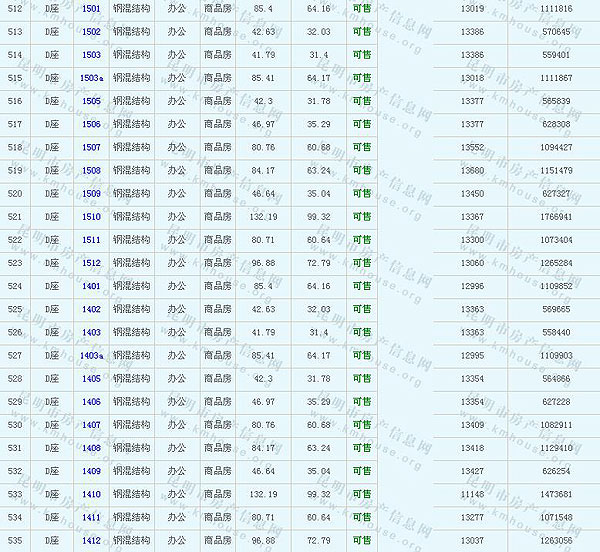Open room 1508 link
The height and width of the screenshot is (552, 600).
click(x=91, y=170)
